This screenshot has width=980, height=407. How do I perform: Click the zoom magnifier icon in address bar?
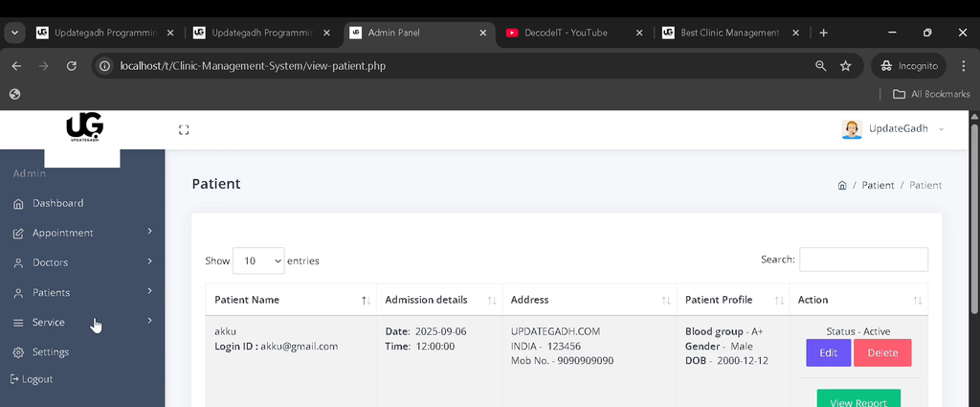820,66
